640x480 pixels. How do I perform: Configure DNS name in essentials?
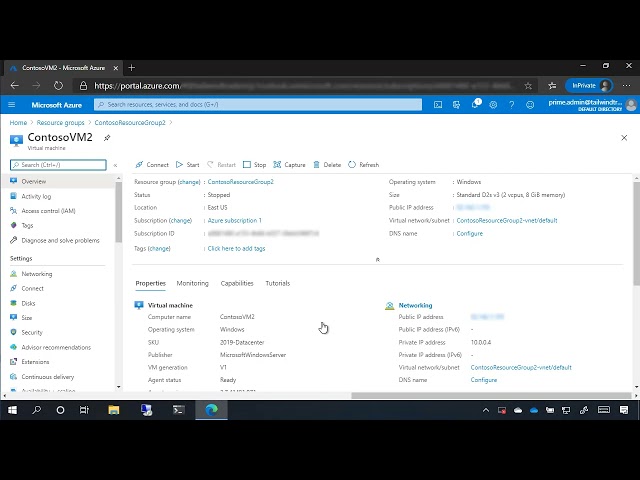[x=469, y=233]
